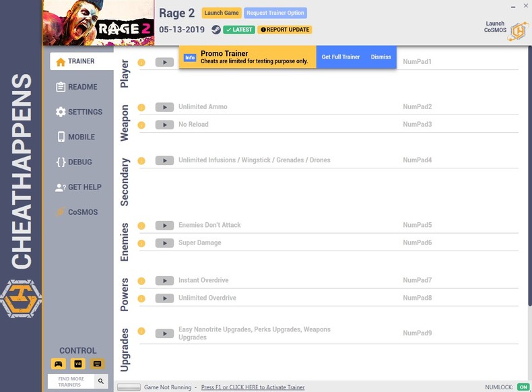
Task: Click the Steam platform icon
Action: click(x=215, y=30)
